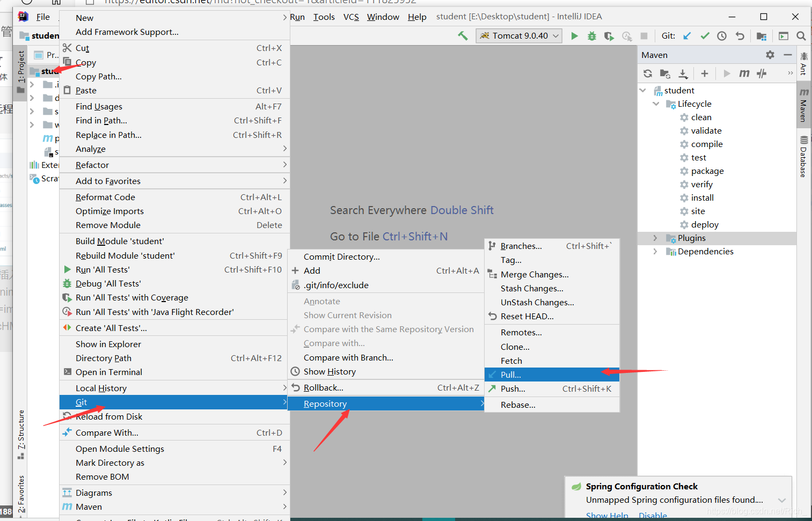Click Rollback... menu entry

[386, 387]
